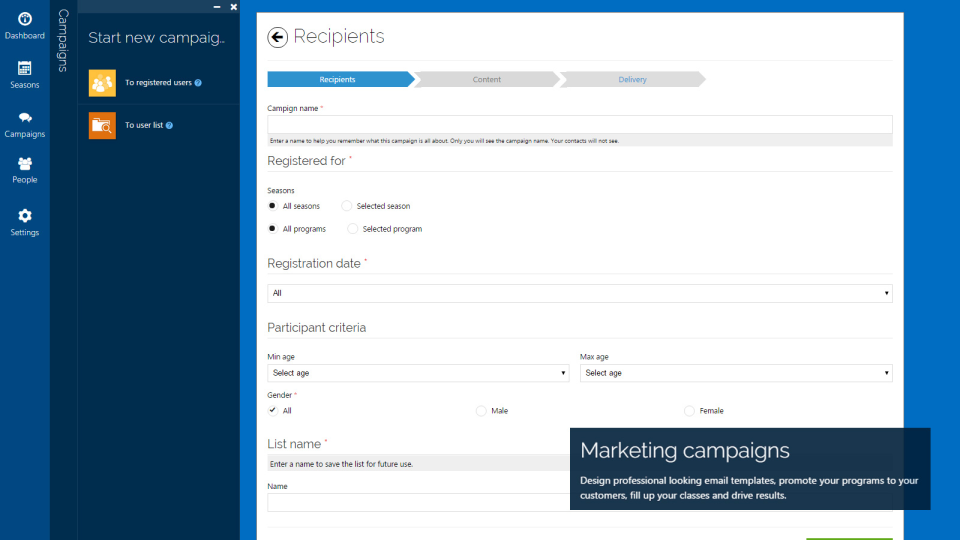Choose the Selected program radio option
The image size is (960, 540).
(x=353, y=229)
